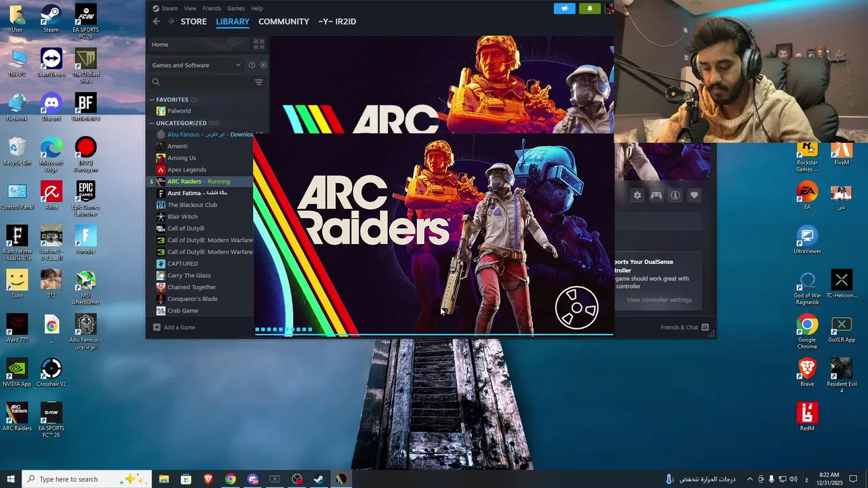868x488 pixels.
Task: Select Chained Together in game list
Action: pos(191,287)
